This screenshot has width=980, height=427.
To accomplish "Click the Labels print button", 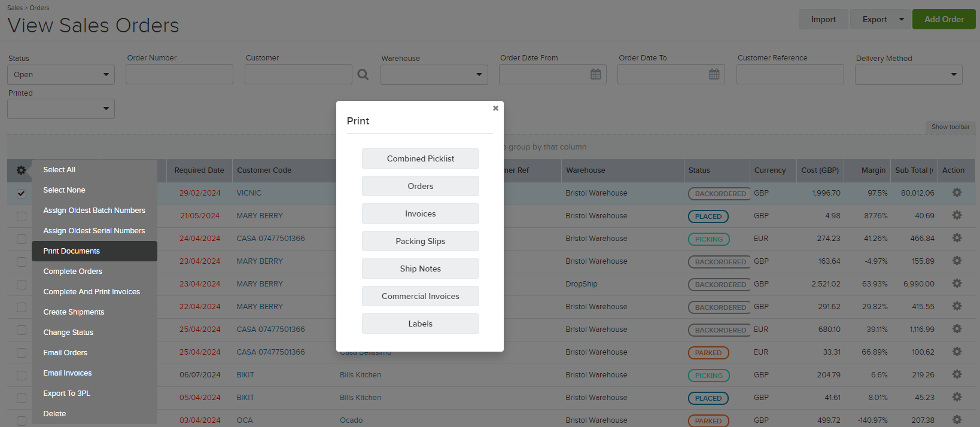I will (x=421, y=324).
